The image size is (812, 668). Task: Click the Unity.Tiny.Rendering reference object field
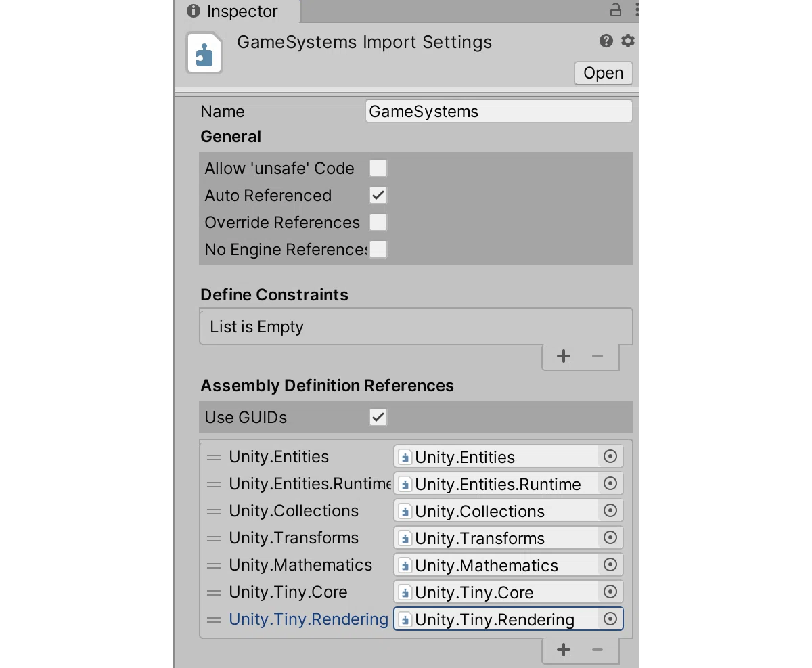click(508, 619)
